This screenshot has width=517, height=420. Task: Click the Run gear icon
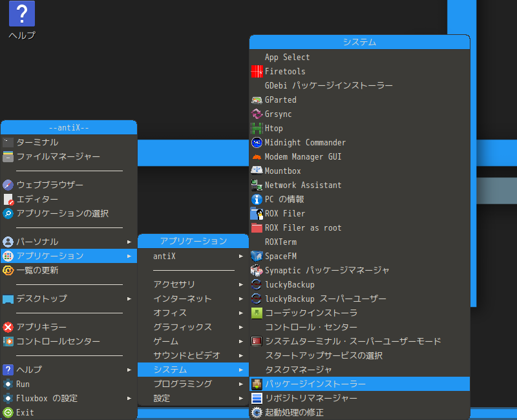point(8,384)
